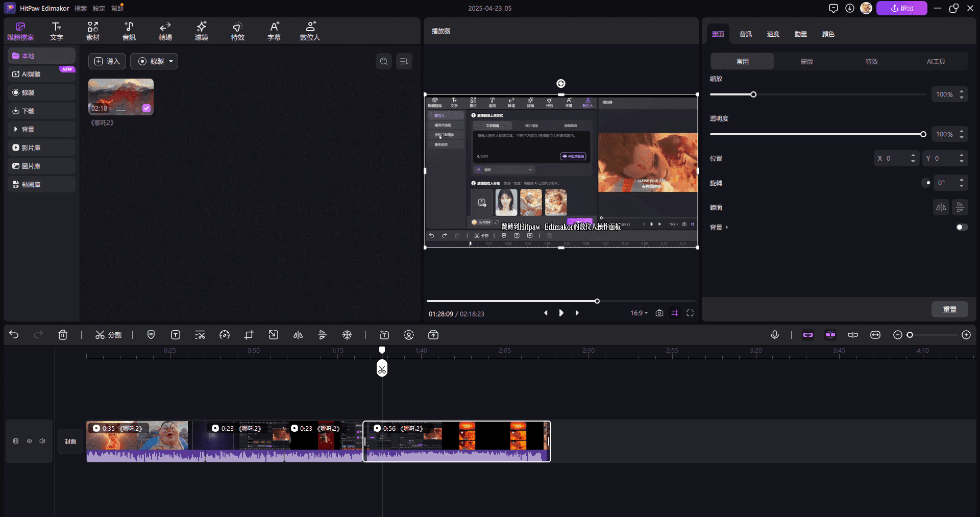Toggle the track eye visibility icon
The height and width of the screenshot is (517, 980).
click(x=29, y=441)
